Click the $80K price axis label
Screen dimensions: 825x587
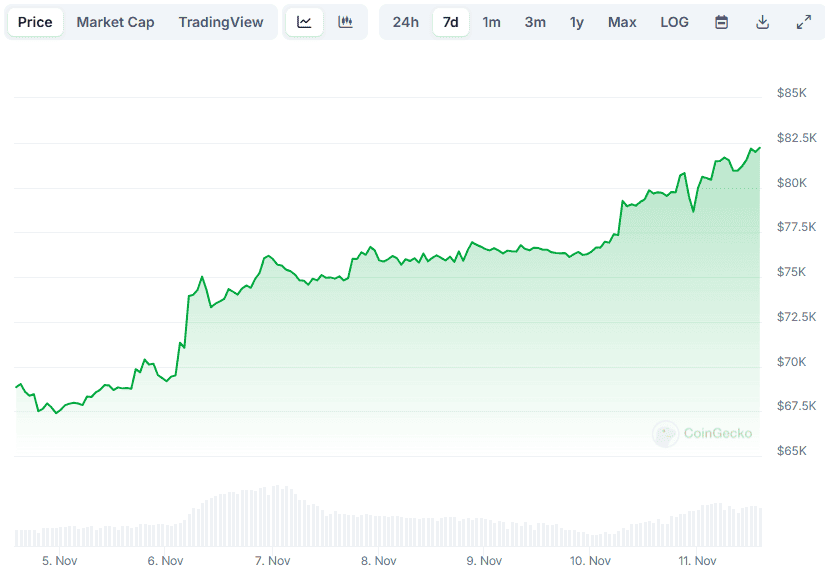792,183
